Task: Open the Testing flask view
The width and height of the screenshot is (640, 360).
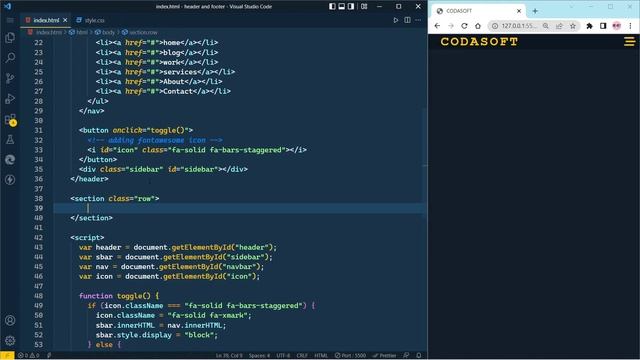Action: (x=10, y=140)
